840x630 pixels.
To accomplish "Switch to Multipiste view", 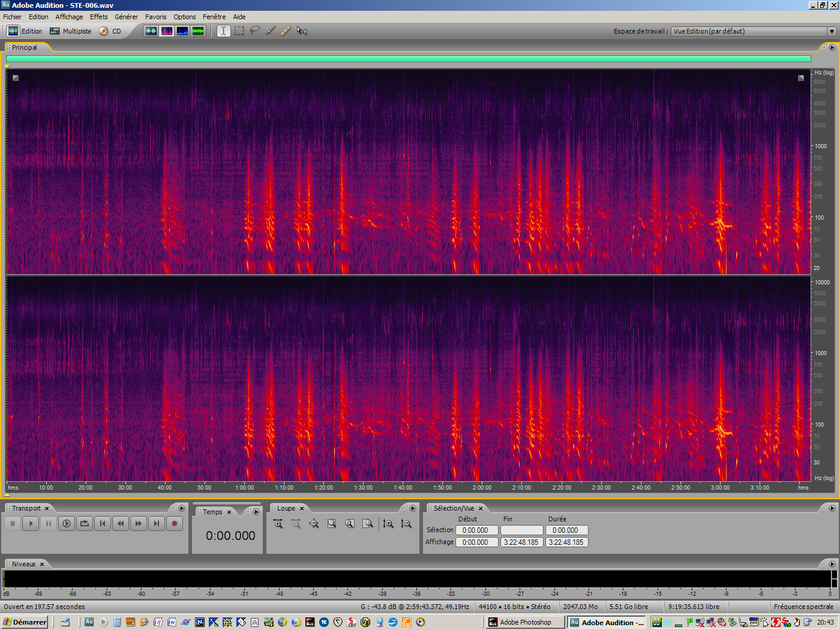I will 70,31.
